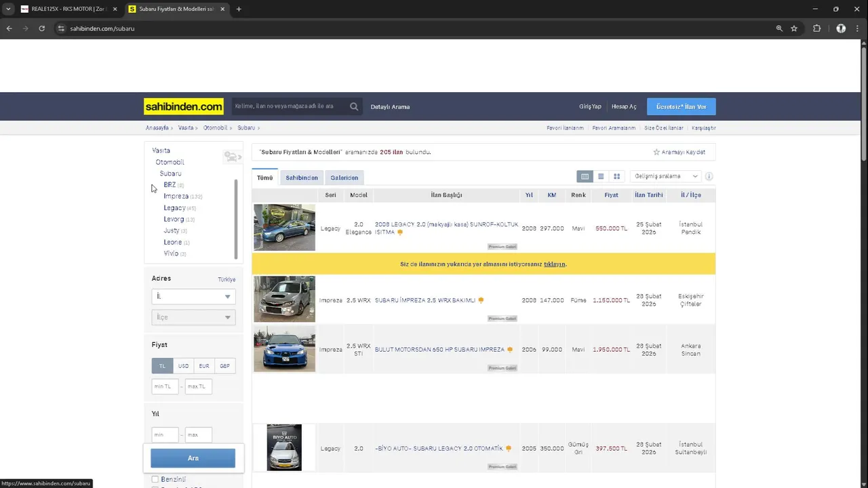This screenshot has height=488, width=868.
Task: Open Favori İlanlarım menu link
Action: tap(565, 128)
